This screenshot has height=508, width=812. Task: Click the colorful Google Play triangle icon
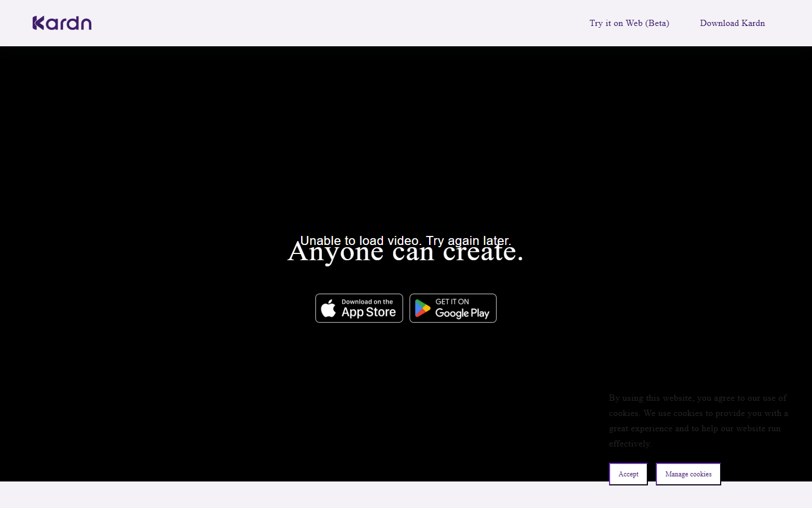[422, 308]
